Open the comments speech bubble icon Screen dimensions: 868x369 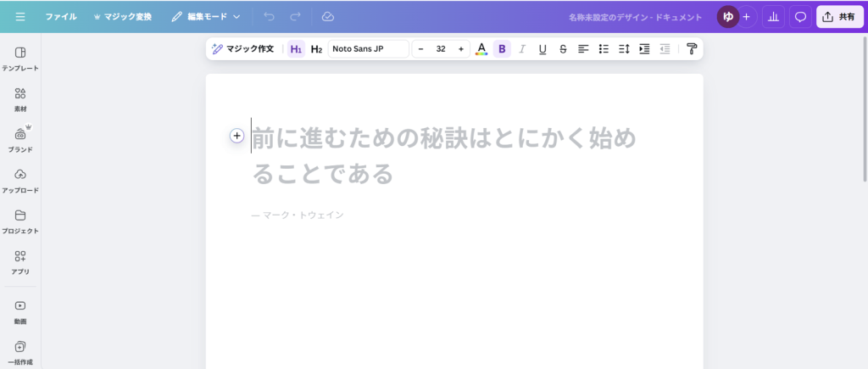tap(799, 16)
